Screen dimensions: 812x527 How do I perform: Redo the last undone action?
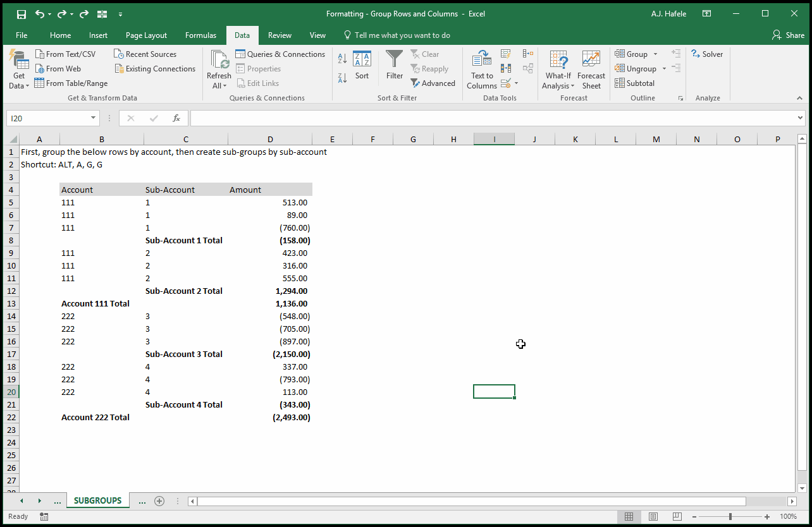coord(62,14)
